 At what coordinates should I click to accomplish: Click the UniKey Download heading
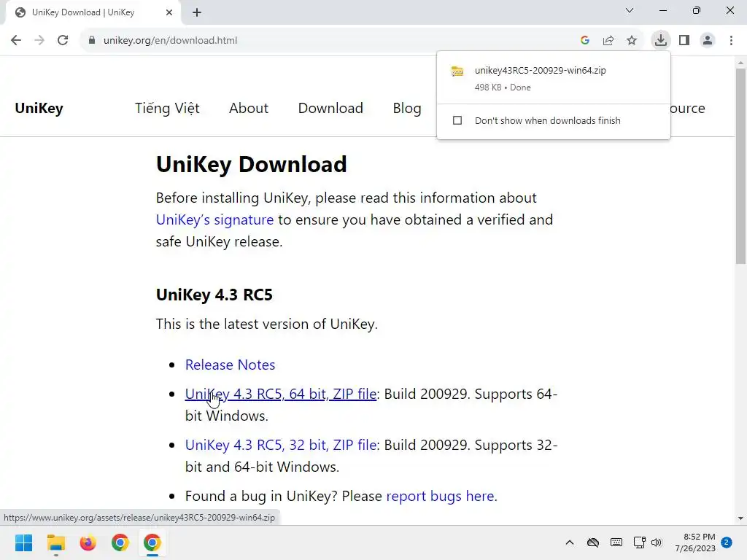(x=252, y=164)
